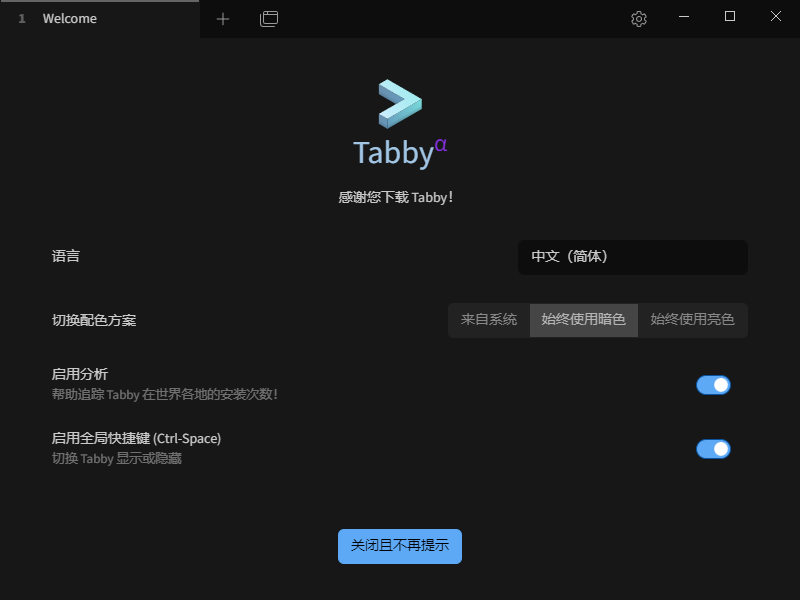Click the 语言 label text
800x600 pixels.
click(x=66, y=256)
